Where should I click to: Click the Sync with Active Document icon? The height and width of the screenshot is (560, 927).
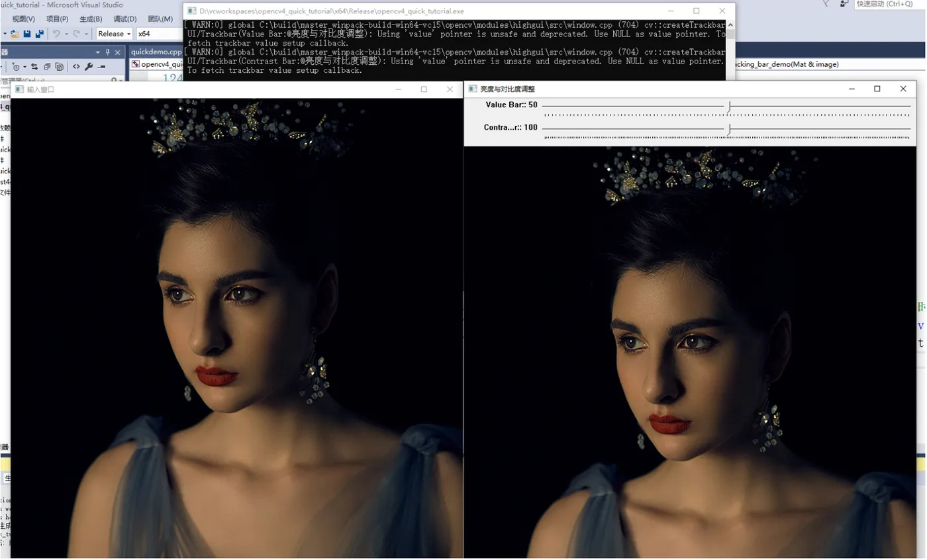coord(34,67)
